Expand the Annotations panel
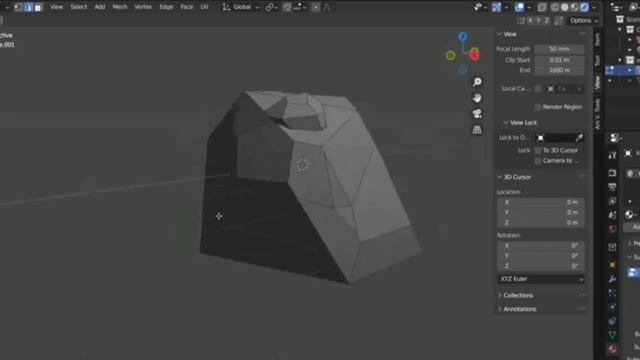 click(x=500, y=309)
